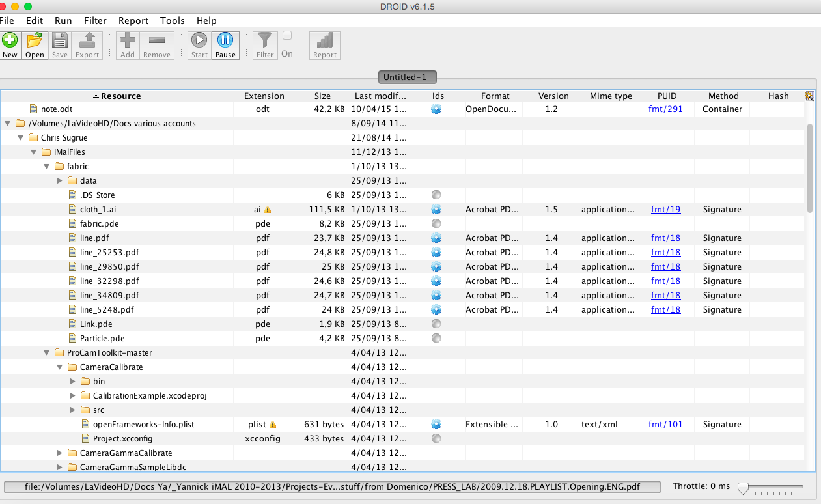Click the New profile icon
The width and height of the screenshot is (821, 504).
[x=10, y=41]
